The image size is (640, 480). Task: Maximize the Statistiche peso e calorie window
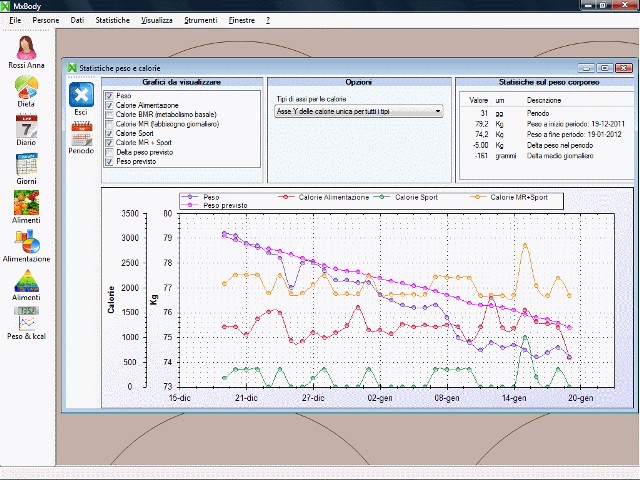pos(605,68)
